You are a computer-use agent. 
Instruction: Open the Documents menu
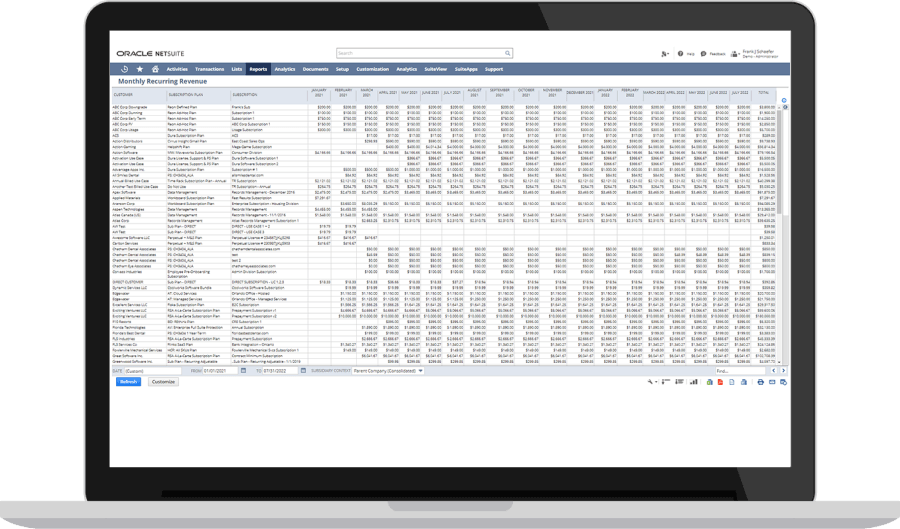coord(315,69)
